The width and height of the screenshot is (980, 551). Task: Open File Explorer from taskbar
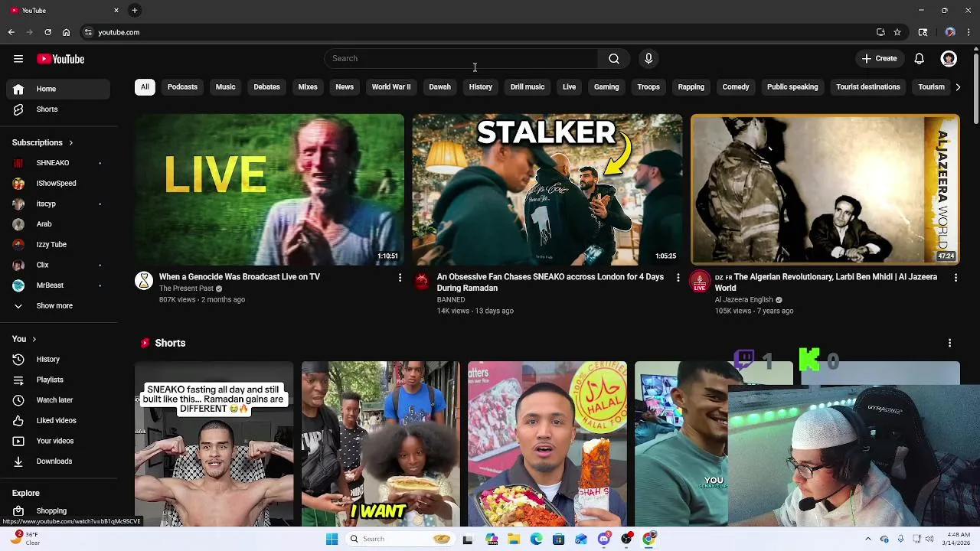point(514,539)
